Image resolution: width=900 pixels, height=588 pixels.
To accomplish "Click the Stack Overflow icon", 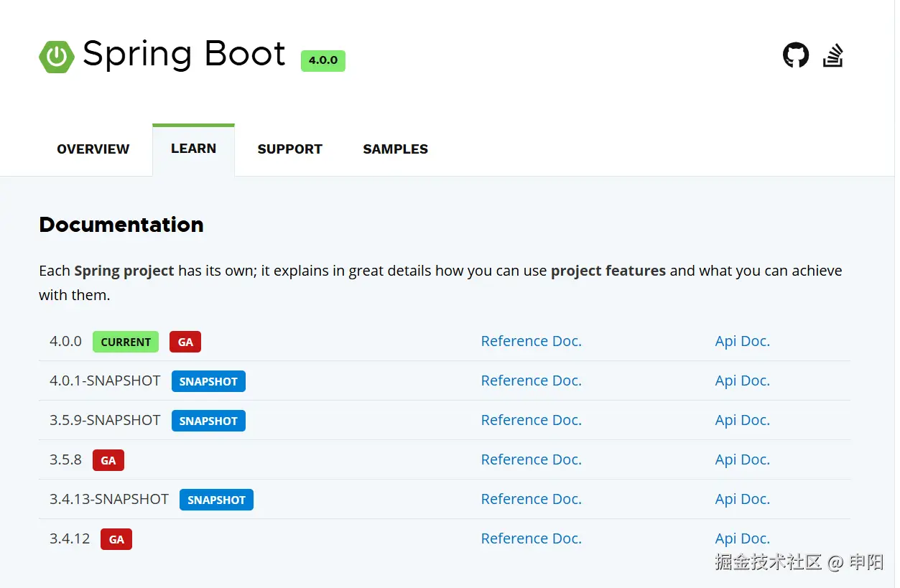I will (x=833, y=55).
